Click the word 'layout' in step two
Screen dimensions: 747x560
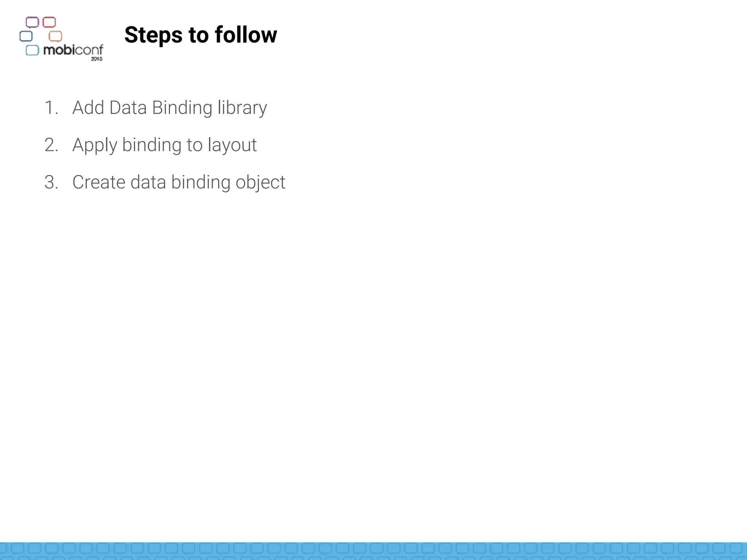click(x=232, y=145)
